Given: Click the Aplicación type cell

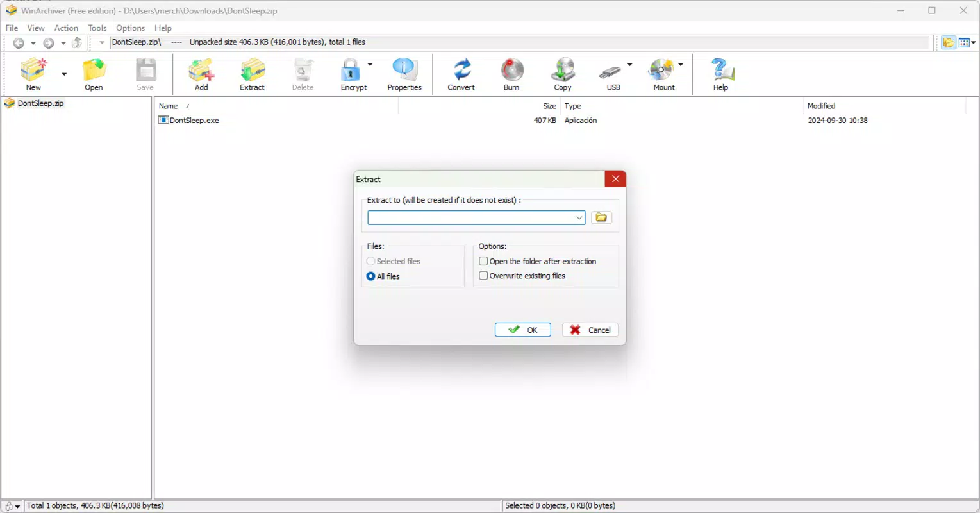Looking at the screenshot, I should coord(581,121).
